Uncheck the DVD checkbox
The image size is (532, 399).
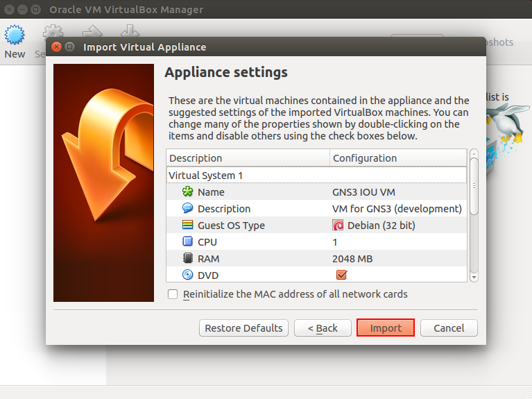341,275
